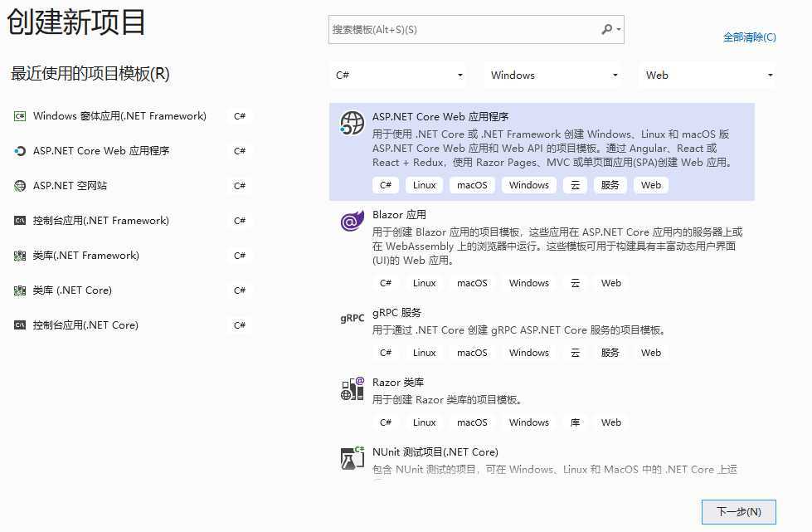Image resolution: width=812 pixels, height=532 pixels.
Task: Select recent template 控制台应用(.NET Core)
Action: 85,325
